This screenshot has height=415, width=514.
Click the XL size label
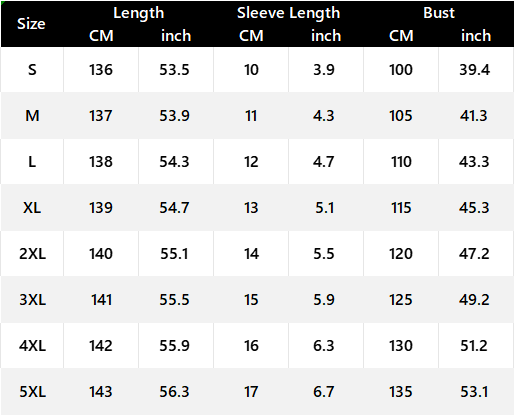(32, 208)
